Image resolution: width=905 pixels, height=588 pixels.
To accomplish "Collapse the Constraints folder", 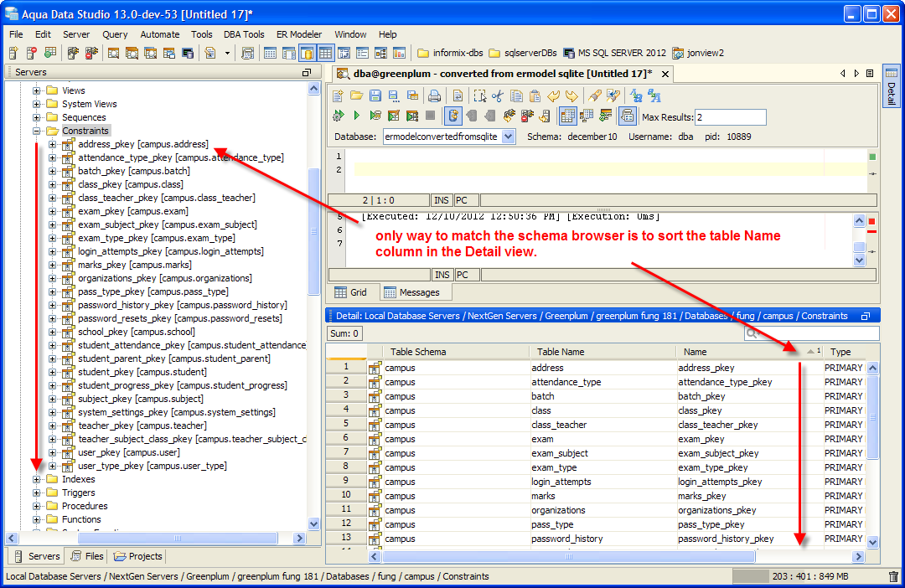I will [36, 131].
